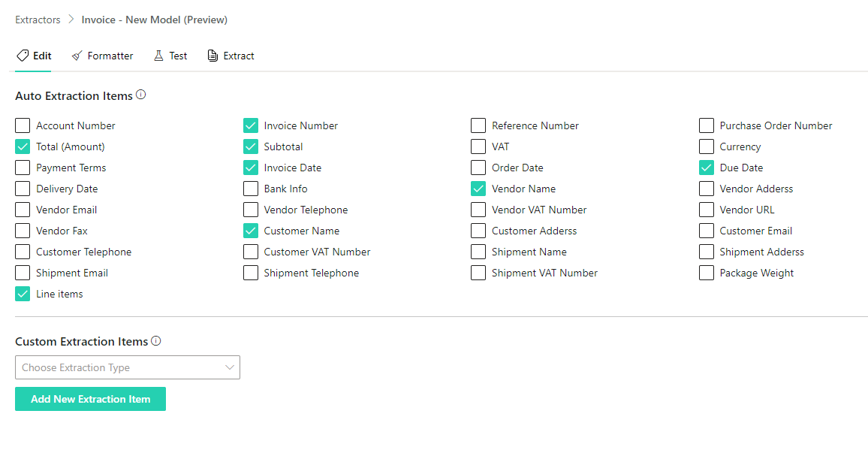
Task: Click the Extract tab document icon
Action: click(213, 56)
